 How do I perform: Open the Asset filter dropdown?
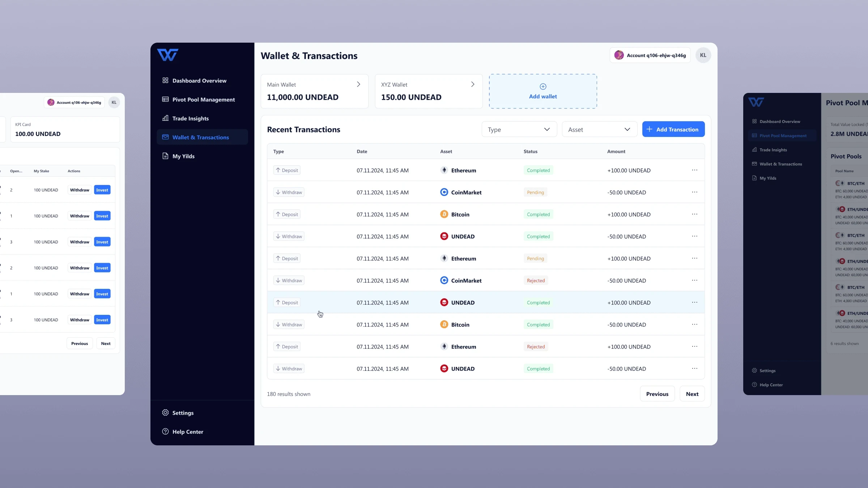click(x=599, y=129)
